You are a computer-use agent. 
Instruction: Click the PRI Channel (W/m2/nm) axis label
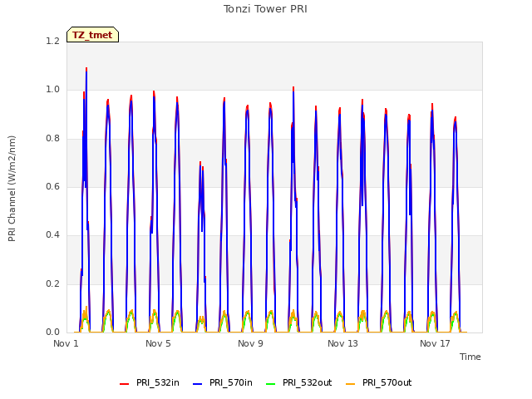click(12, 189)
